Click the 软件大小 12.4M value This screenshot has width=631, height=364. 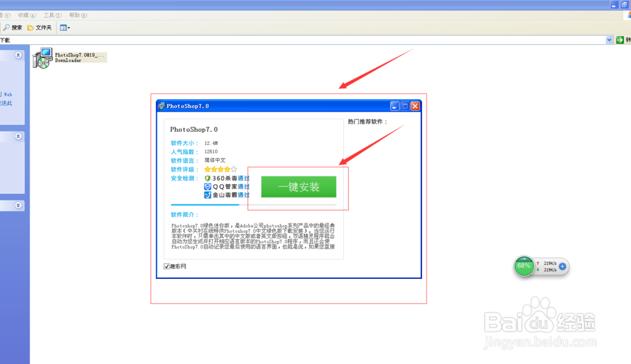[x=211, y=143]
